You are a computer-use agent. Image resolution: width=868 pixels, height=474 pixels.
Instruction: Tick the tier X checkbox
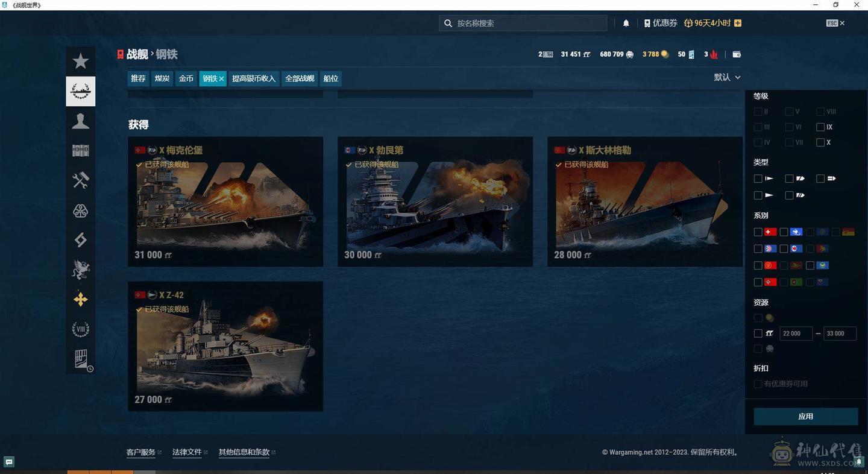click(x=820, y=143)
